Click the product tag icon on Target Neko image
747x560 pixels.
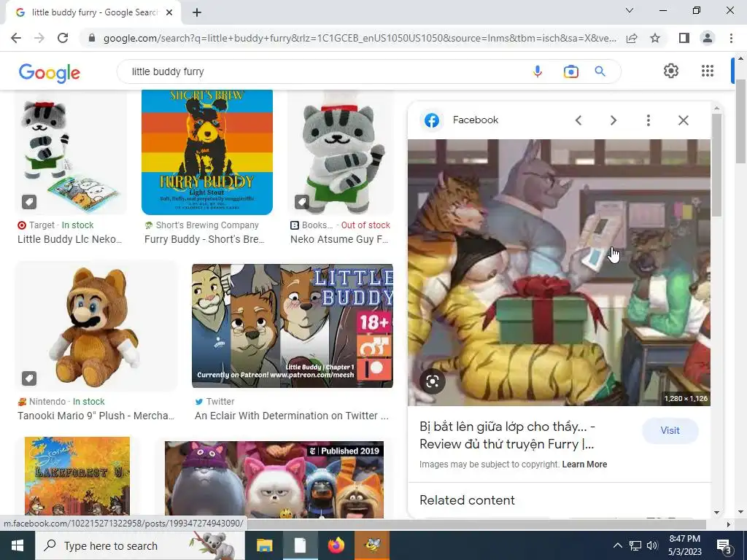[x=29, y=203]
